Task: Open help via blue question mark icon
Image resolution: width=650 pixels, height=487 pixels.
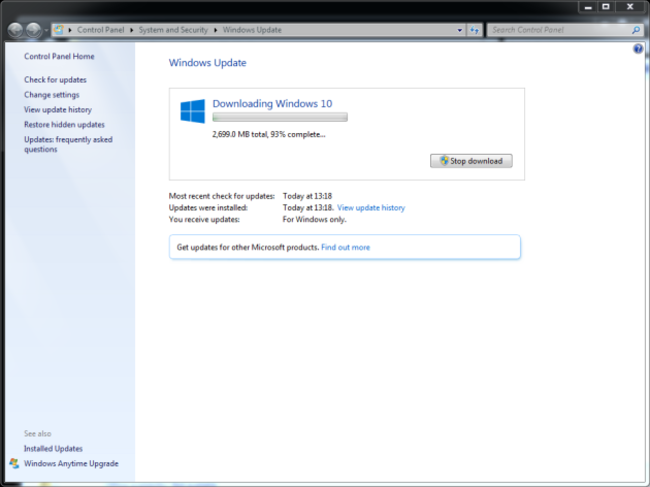Action: (x=638, y=49)
